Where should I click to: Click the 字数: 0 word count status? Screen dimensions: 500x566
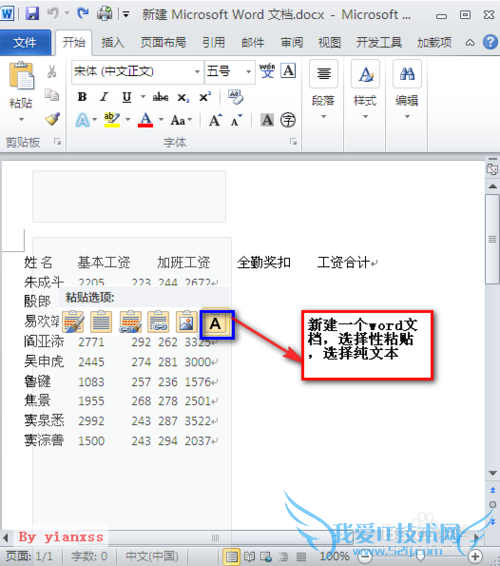(x=89, y=556)
